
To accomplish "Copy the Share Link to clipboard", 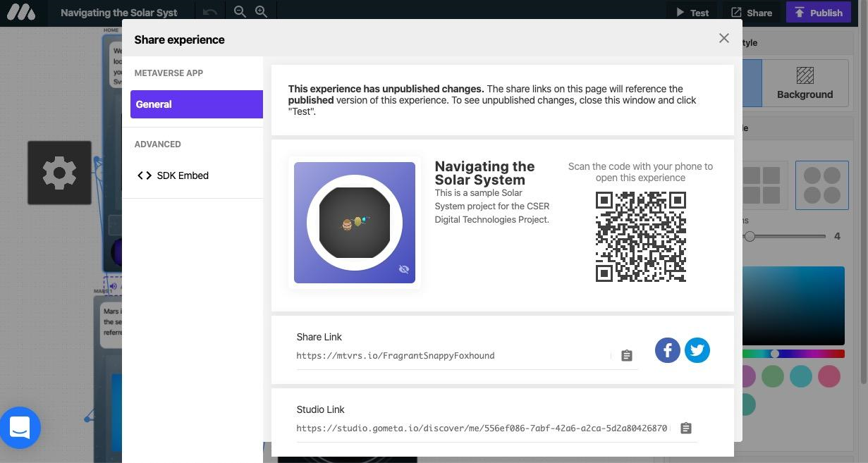I will [627, 356].
